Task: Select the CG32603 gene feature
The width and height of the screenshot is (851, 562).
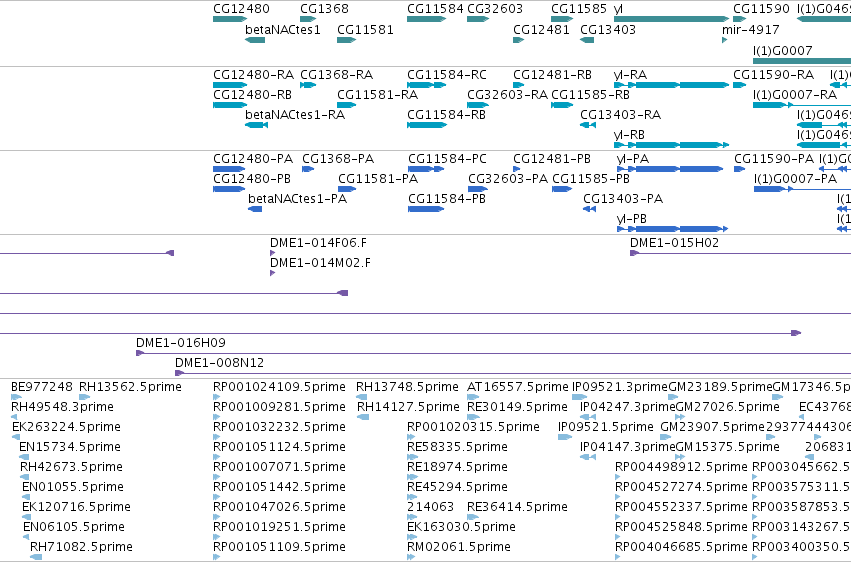Action: click(x=478, y=19)
